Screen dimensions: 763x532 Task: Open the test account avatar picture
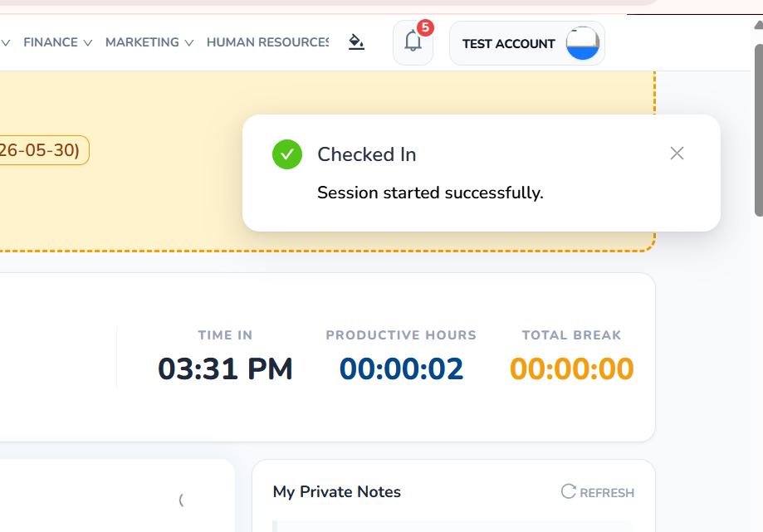(583, 43)
